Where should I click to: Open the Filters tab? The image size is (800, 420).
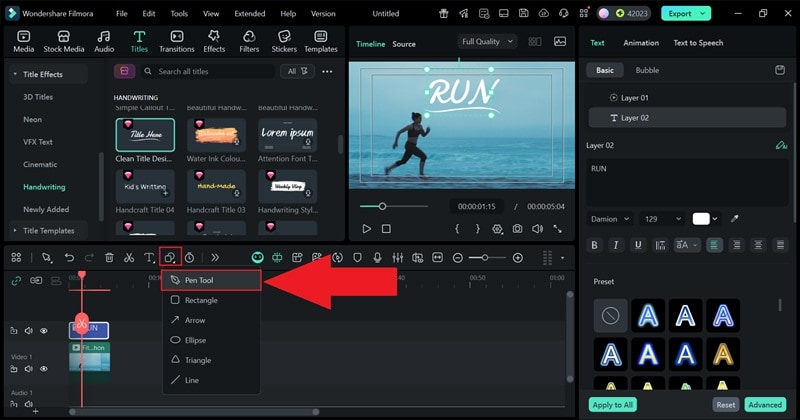tap(249, 41)
